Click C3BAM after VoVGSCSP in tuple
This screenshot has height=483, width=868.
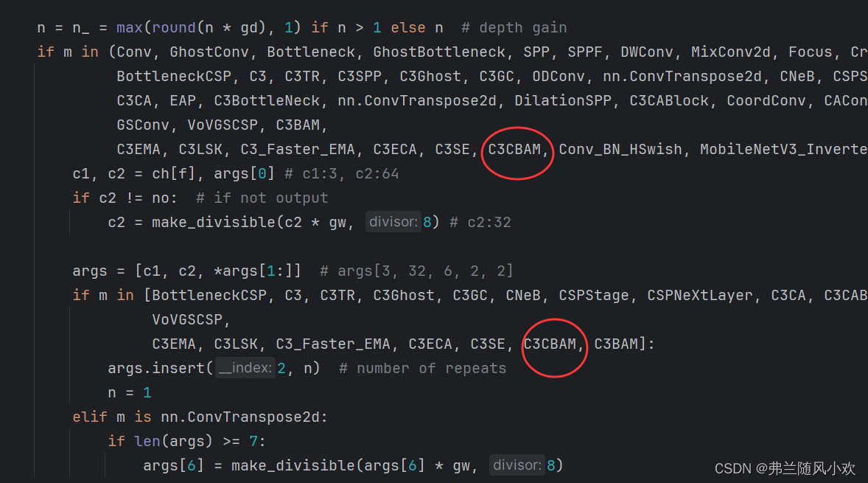(x=298, y=125)
